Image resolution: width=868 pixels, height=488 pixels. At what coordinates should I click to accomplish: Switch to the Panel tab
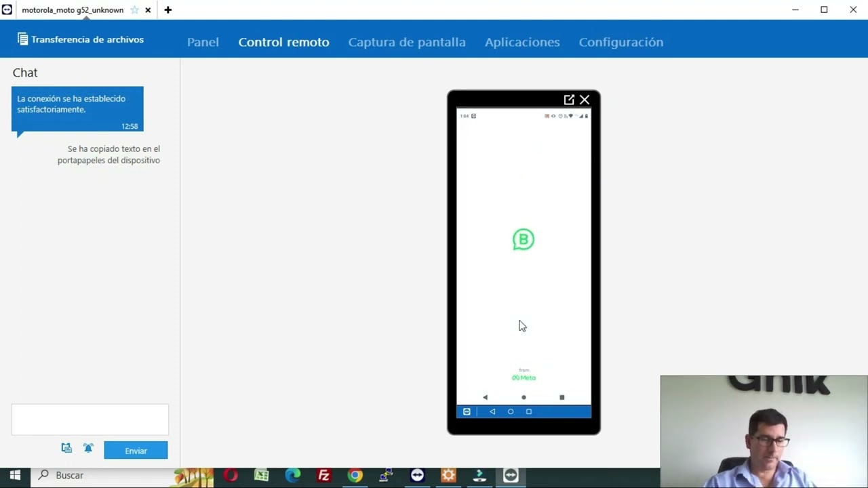click(203, 42)
